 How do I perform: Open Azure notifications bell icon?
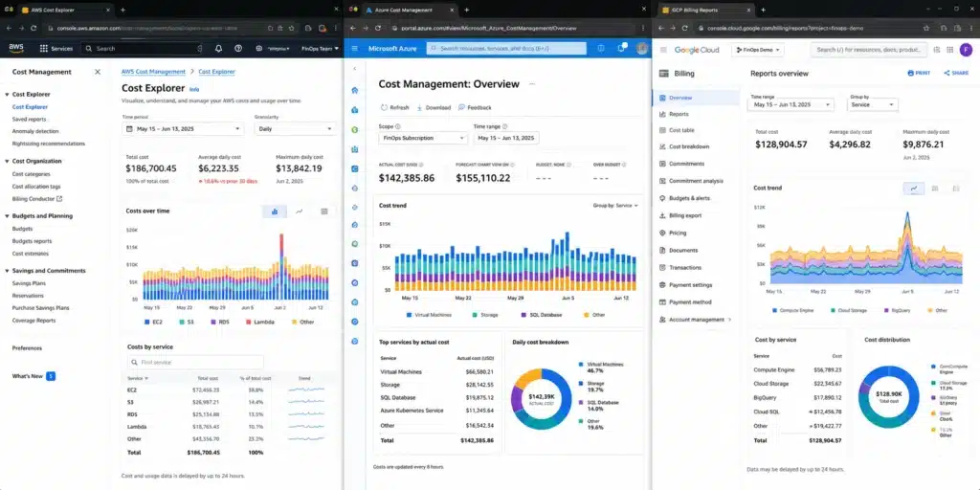tap(620, 48)
